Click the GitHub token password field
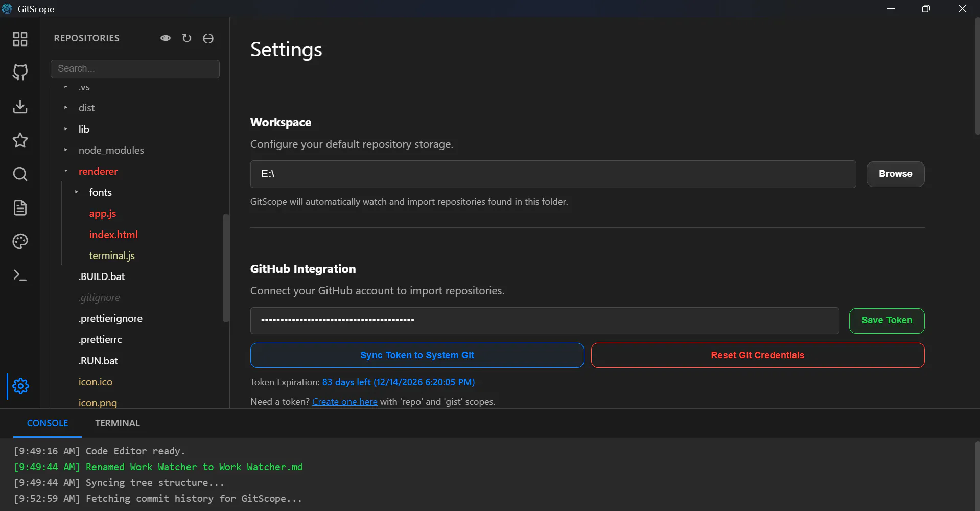 click(545, 320)
